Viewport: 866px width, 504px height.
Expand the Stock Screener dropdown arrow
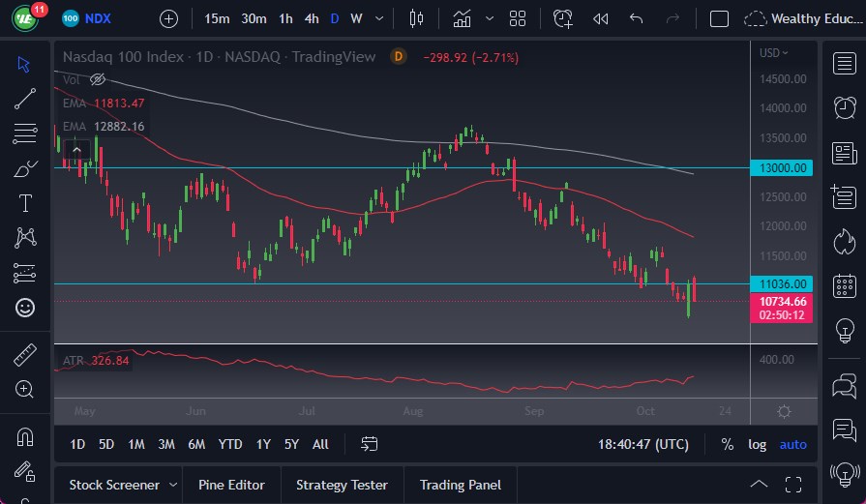[x=173, y=485]
